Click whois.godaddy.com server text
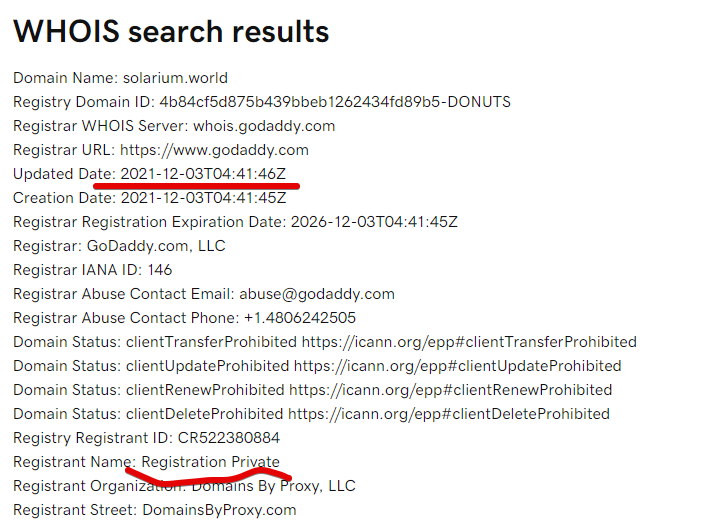 click(264, 126)
